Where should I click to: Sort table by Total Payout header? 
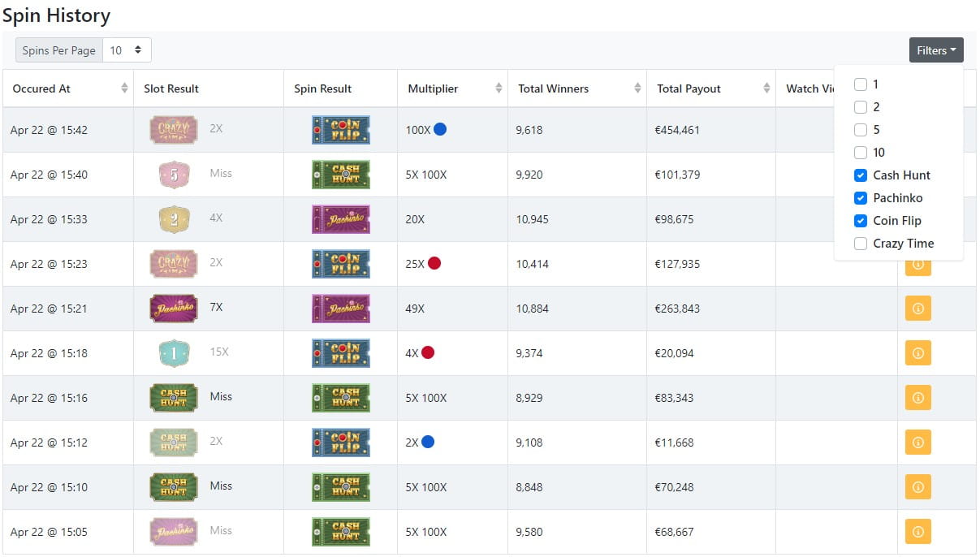[x=711, y=89]
